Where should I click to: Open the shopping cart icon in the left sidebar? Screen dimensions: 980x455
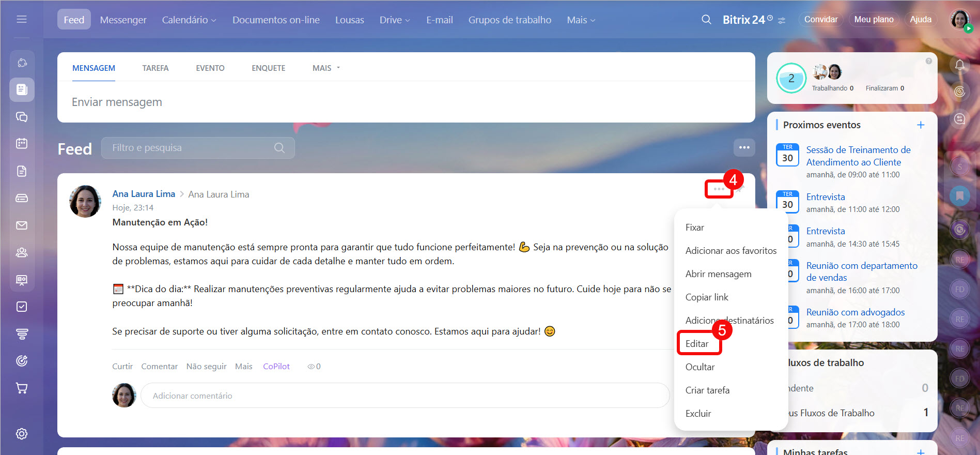(x=22, y=388)
